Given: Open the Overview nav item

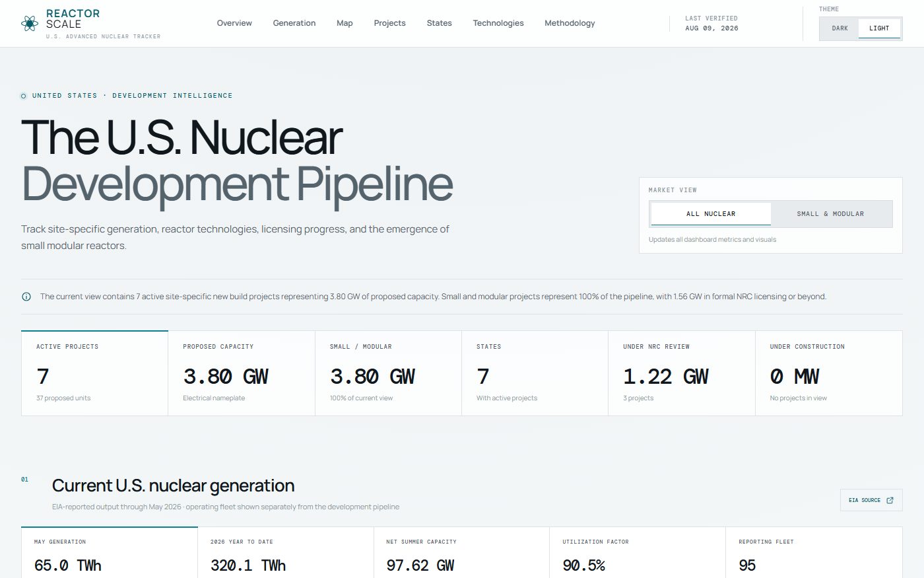Looking at the screenshot, I should (x=234, y=23).
